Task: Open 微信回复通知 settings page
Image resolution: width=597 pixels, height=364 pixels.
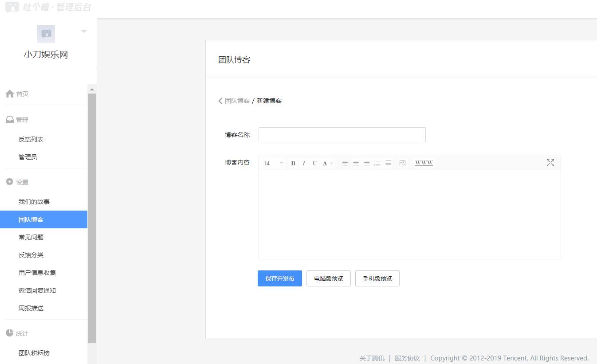Action: click(37, 290)
